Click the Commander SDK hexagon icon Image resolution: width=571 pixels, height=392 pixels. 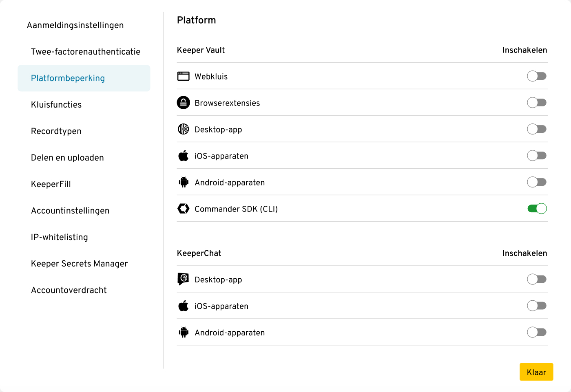184,209
